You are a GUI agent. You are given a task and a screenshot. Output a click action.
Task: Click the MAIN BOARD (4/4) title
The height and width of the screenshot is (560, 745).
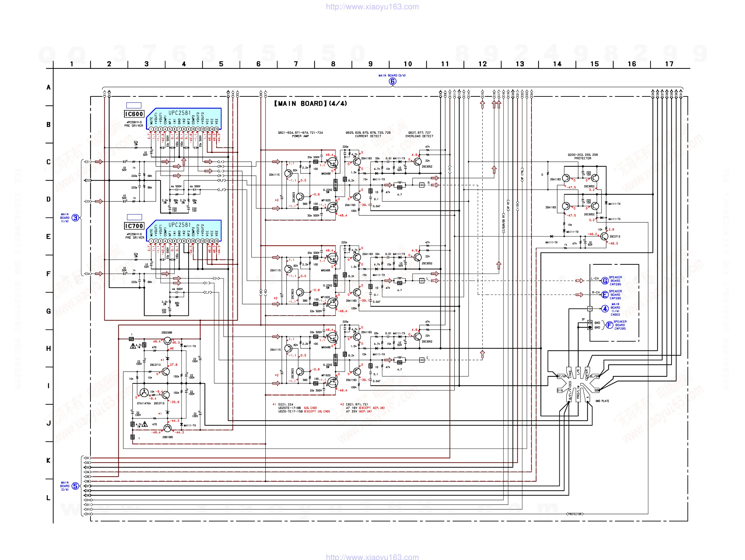(310, 104)
